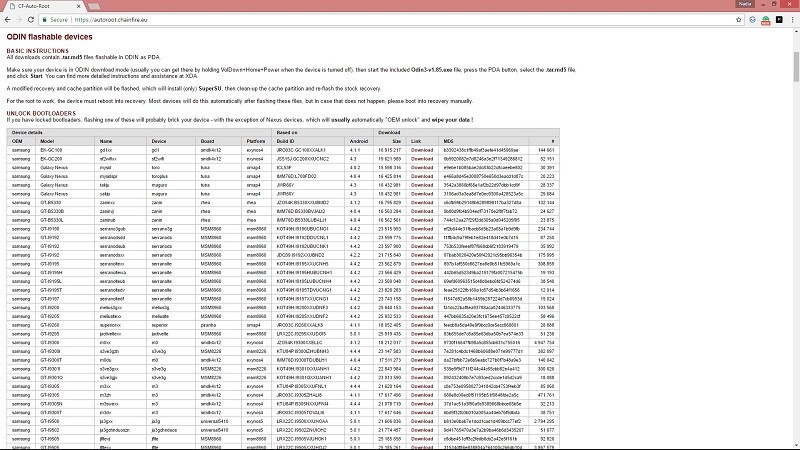Viewport: 800px width, 450px height.
Task: Open Chrome's three-dot menu
Action: (792, 20)
